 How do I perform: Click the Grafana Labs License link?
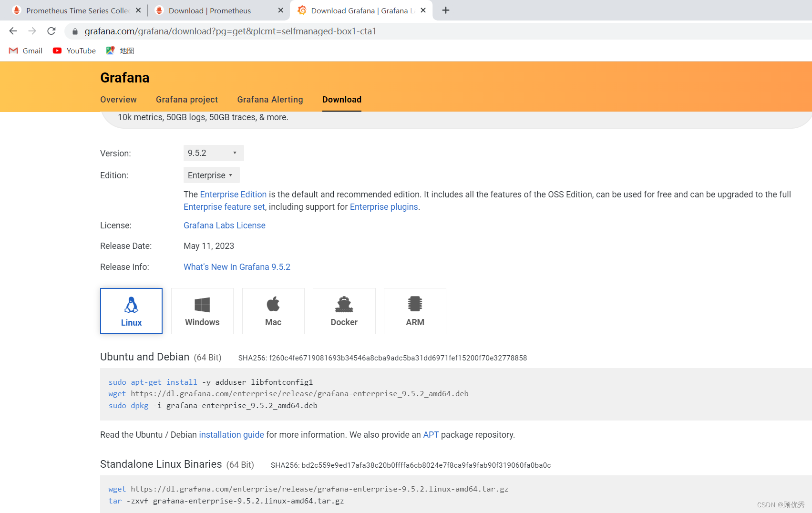tap(224, 225)
